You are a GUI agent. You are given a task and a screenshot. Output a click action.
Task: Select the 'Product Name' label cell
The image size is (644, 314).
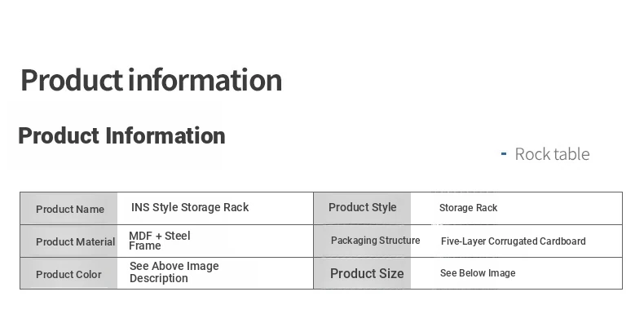click(68, 208)
